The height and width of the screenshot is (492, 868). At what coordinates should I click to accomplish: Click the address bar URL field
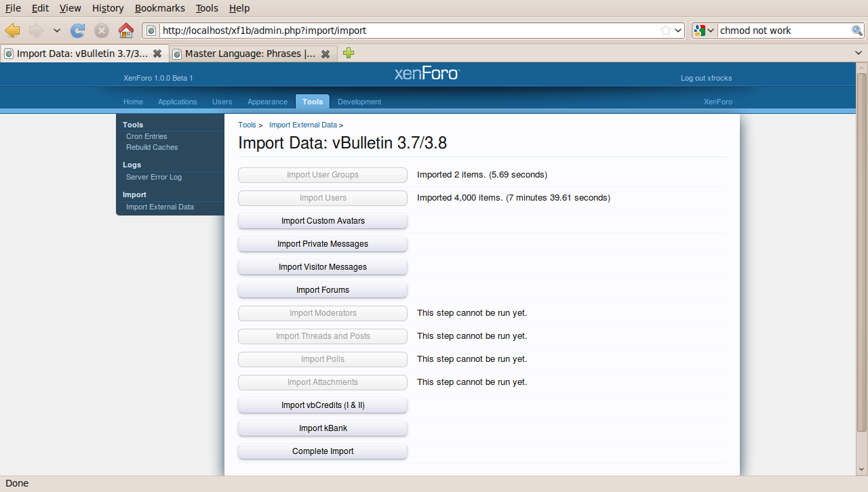[x=410, y=30]
